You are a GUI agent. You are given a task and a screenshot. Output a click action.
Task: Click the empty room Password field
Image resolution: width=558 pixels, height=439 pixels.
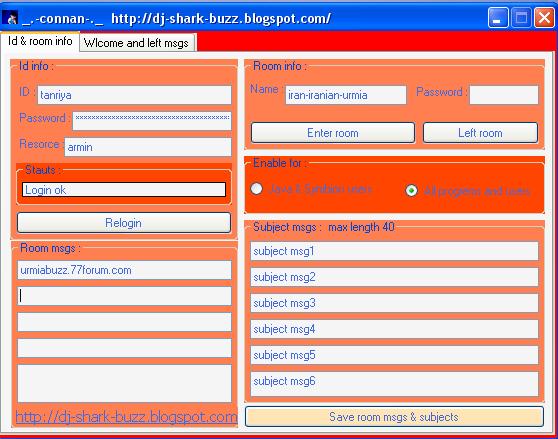(x=504, y=95)
